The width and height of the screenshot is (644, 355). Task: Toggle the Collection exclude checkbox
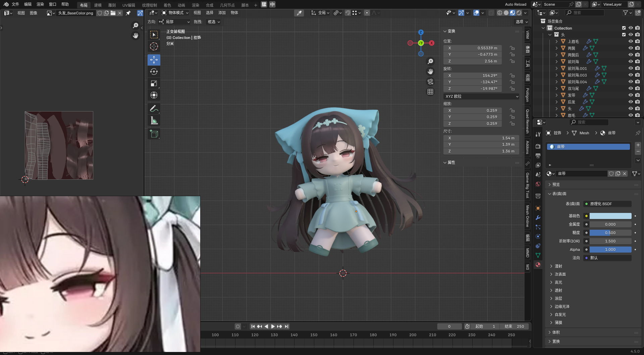click(624, 28)
